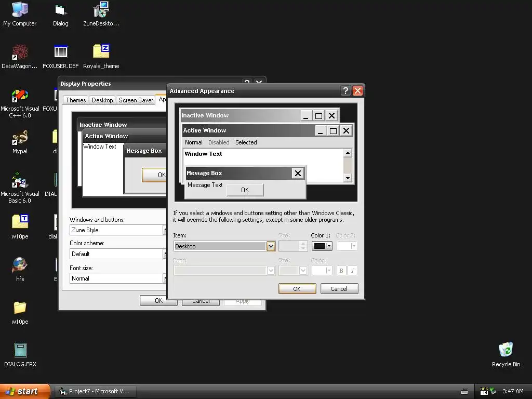This screenshot has width=532, height=399.
Task: Open Windows and buttons dropdown showing Zune Style
Action: 118,230
